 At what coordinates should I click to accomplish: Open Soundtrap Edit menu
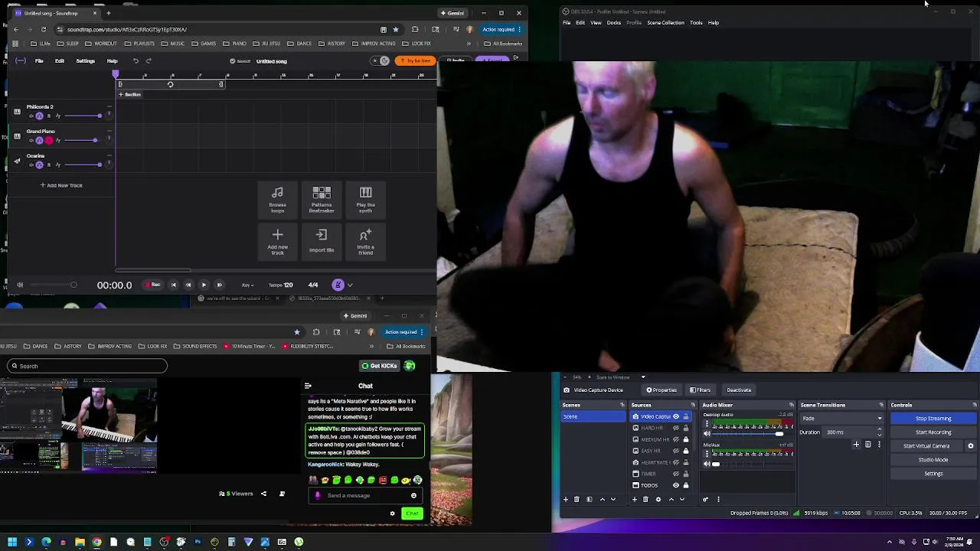59,61
